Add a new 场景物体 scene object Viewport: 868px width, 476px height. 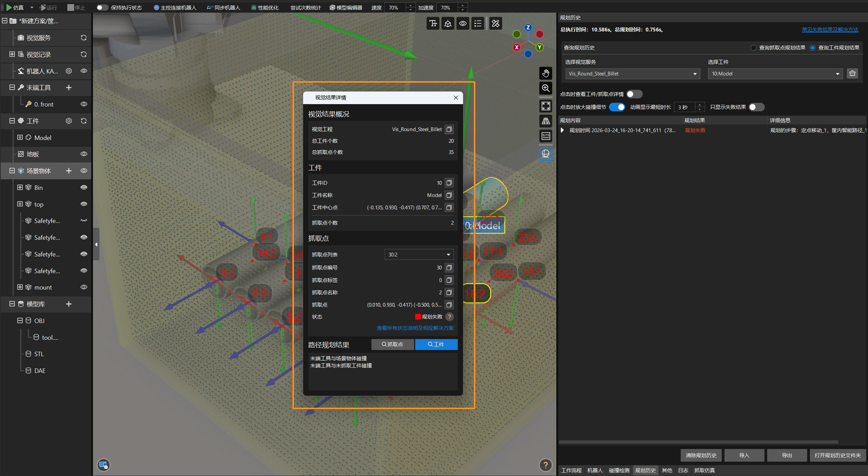(69, 171)
